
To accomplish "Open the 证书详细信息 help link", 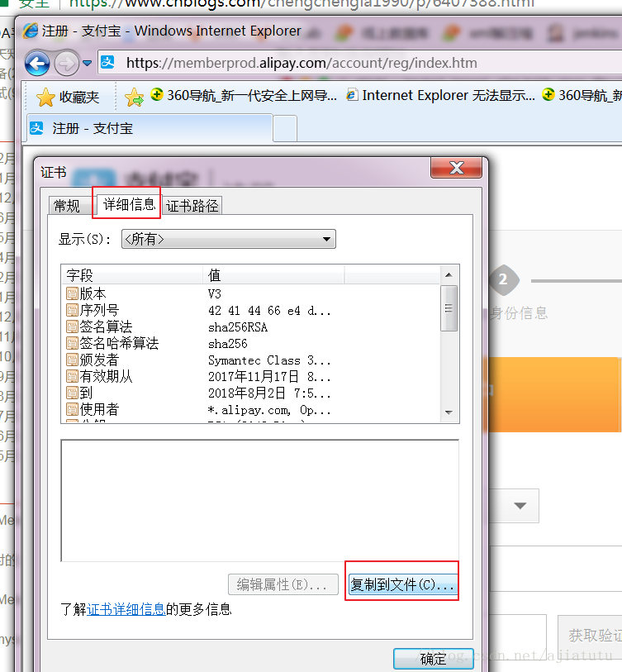I will click(x=126, y=609).
